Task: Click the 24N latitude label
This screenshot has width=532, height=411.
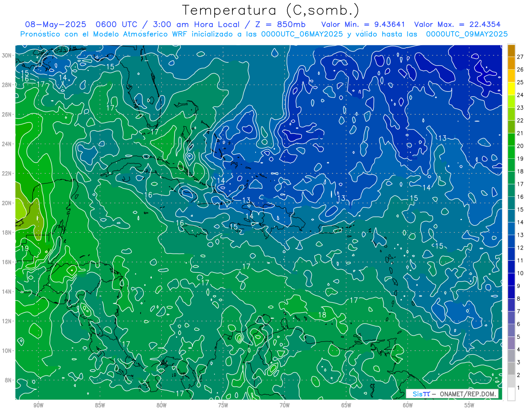Action: [7, 144]
